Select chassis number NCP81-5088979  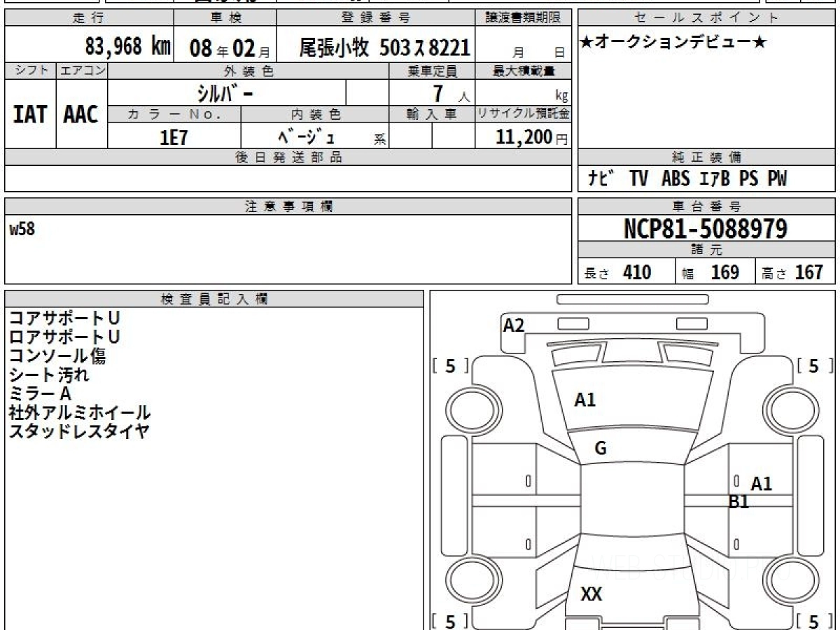pyautogui.click(x=706, y=229)
